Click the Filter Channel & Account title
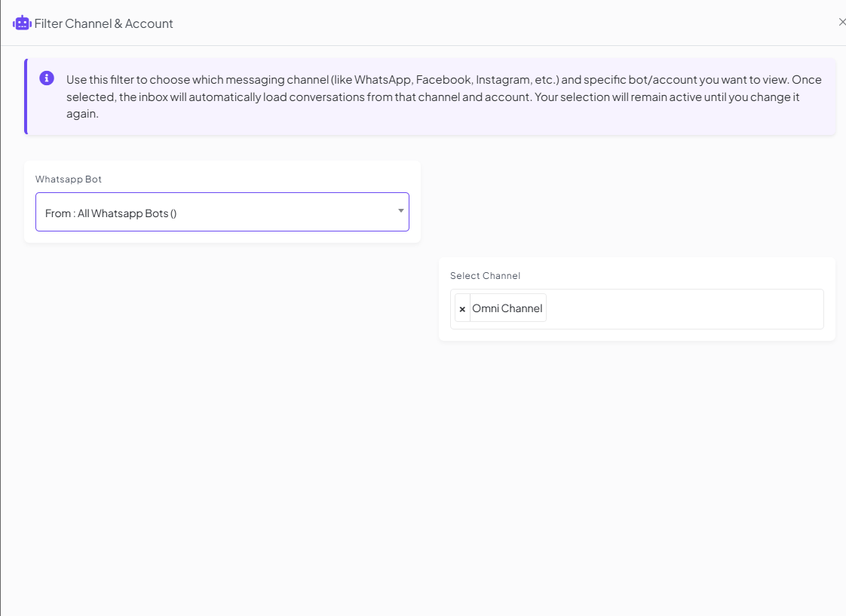 click(x=103, y=23)
